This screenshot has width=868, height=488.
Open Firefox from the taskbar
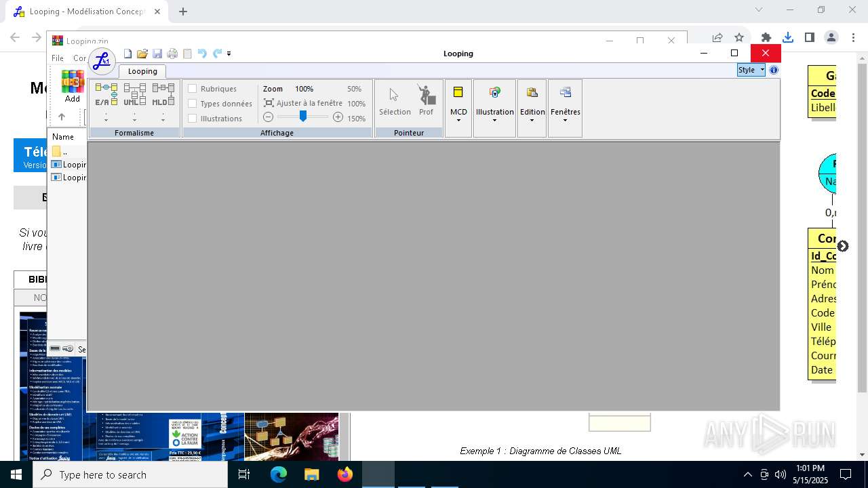344,474
